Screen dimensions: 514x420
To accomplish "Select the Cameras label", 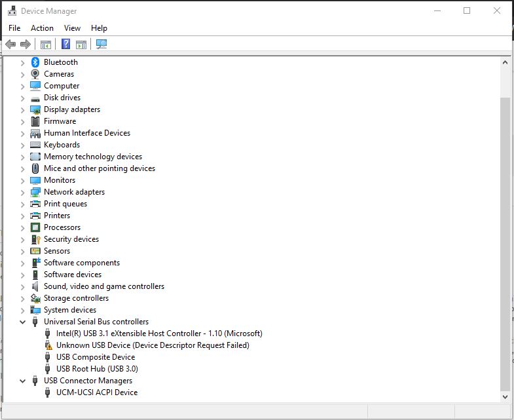I will pos(59,74).
